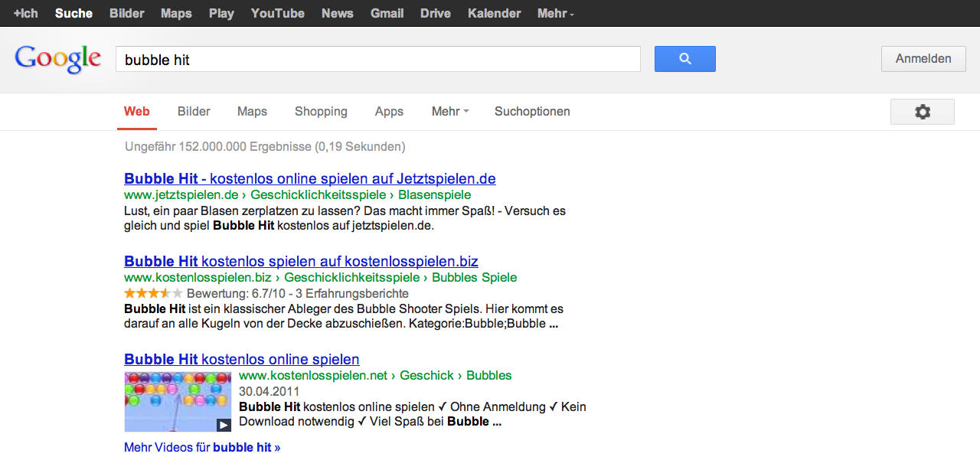Image resolution: width=980 pixels, height=470 pixels.
Task: Expand the Mehr dropdown in top bar
Action: click(x=555, y=13)
